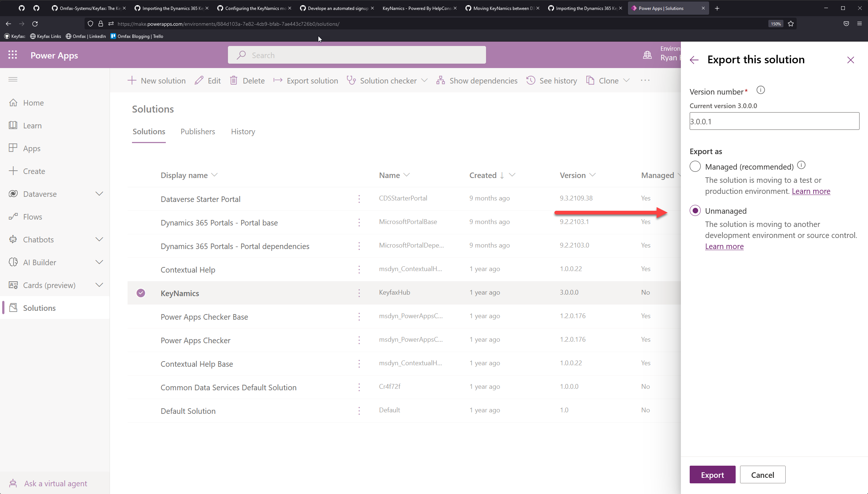Screen dimensions: 868x494
Task: Open the Dynamics 365 Portals - Portal base solution
Action: [219, 223]
